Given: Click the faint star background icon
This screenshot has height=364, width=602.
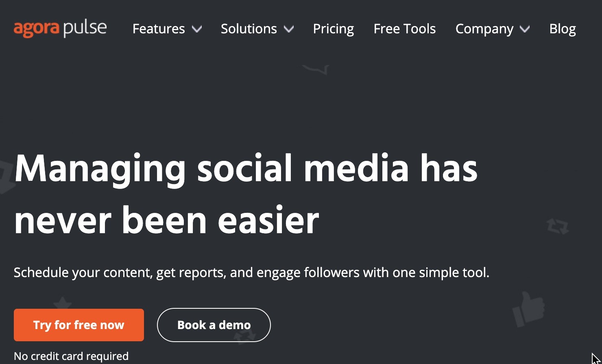Looking at the screenshot, I should [x=62, y=303].
